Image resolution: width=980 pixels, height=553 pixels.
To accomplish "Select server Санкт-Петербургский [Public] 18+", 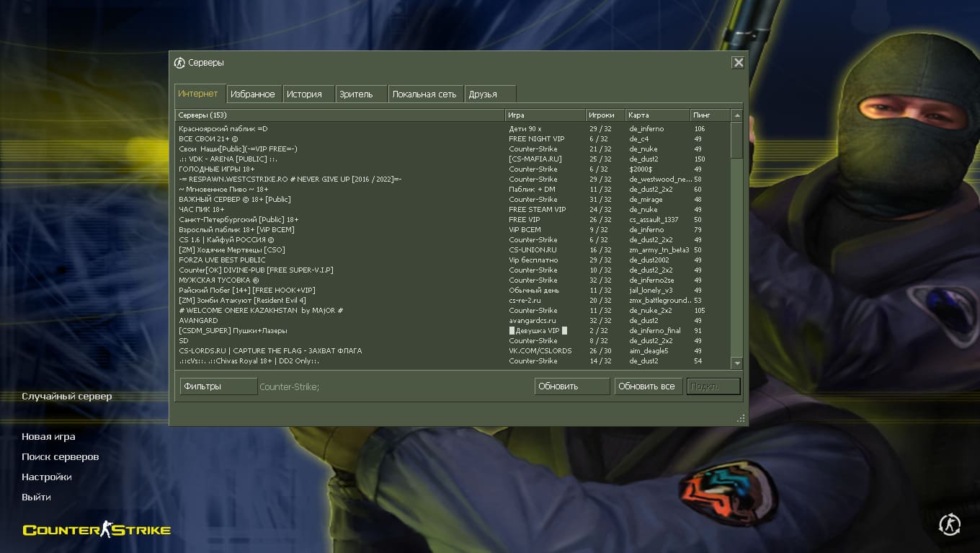I will click(x=453, y=220).
